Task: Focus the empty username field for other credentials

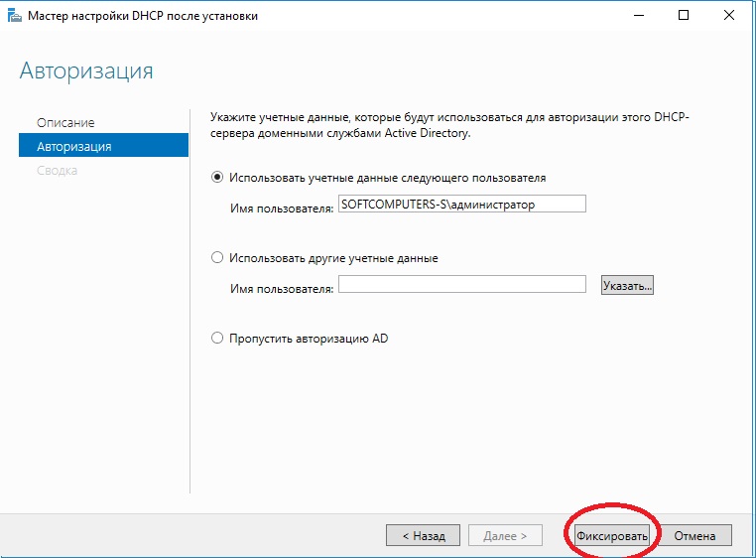Action: 461,284
